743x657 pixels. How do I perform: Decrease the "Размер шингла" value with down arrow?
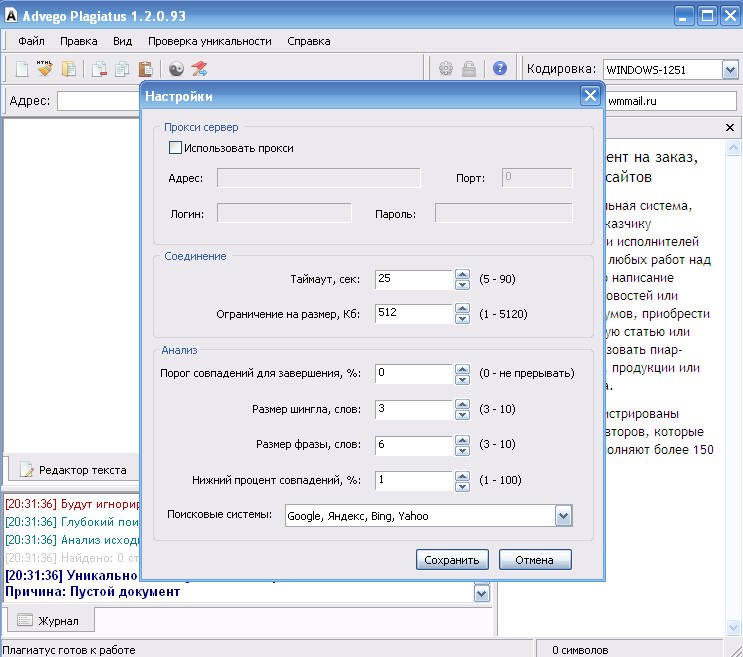coord(462,415)
